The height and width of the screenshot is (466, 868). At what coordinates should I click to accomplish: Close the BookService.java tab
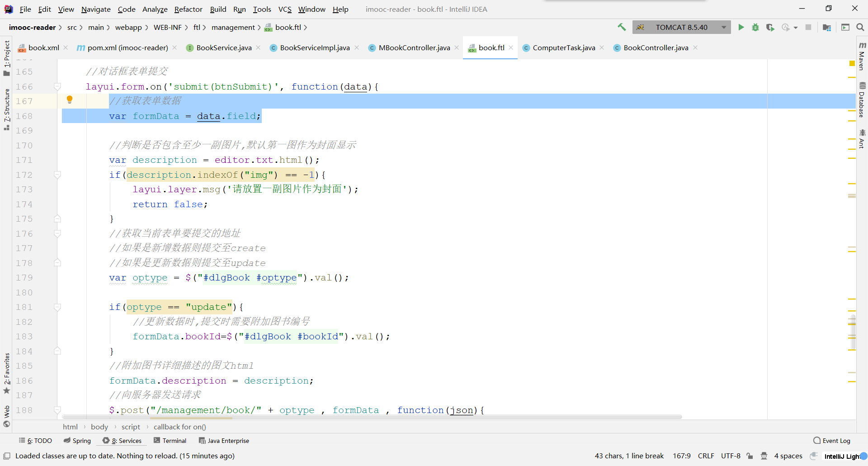point(258,48)
